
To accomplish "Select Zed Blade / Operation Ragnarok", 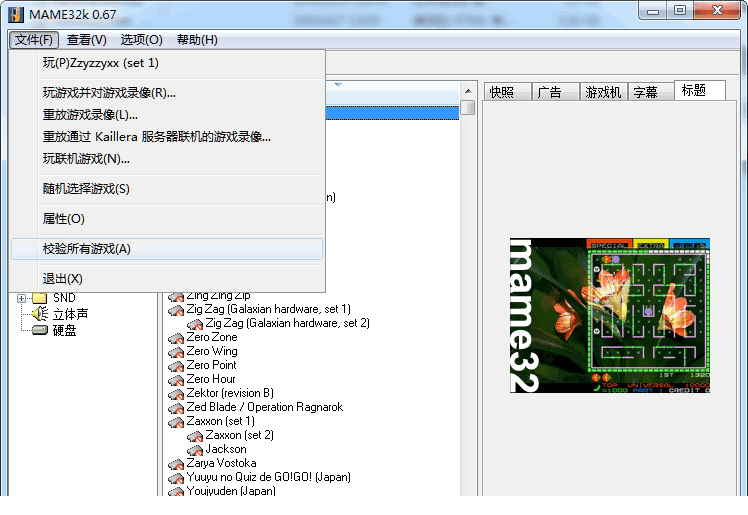I will pyautogui.click(x=265, y=407).
